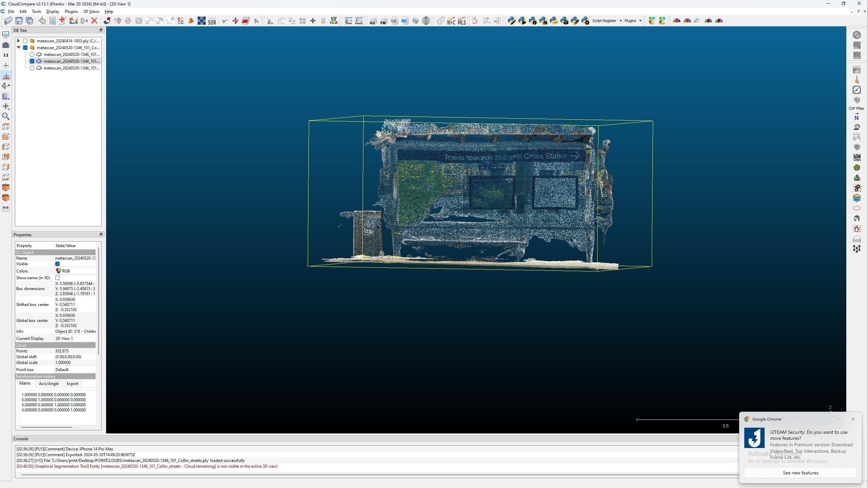The width and height of the screenshot is (868, 488).
Task: Open the SOR filter tool
Action: pyautogui.click(x=212, y=21)
